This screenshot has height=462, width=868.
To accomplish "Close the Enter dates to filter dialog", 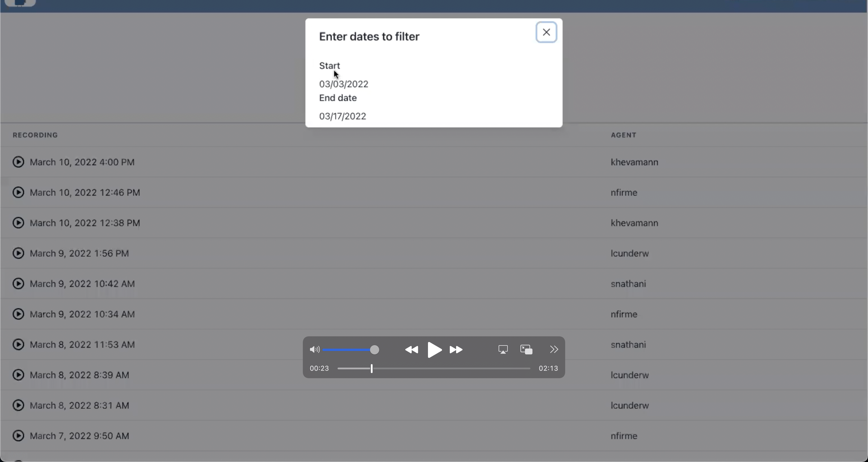I will (x=546, y=32).
